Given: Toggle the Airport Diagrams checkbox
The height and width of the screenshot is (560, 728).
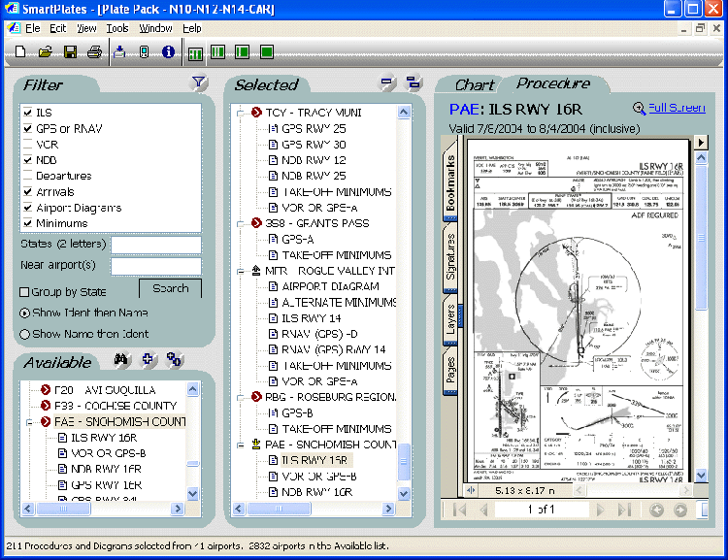Looking at the screenshot, I should coord(28,207).
